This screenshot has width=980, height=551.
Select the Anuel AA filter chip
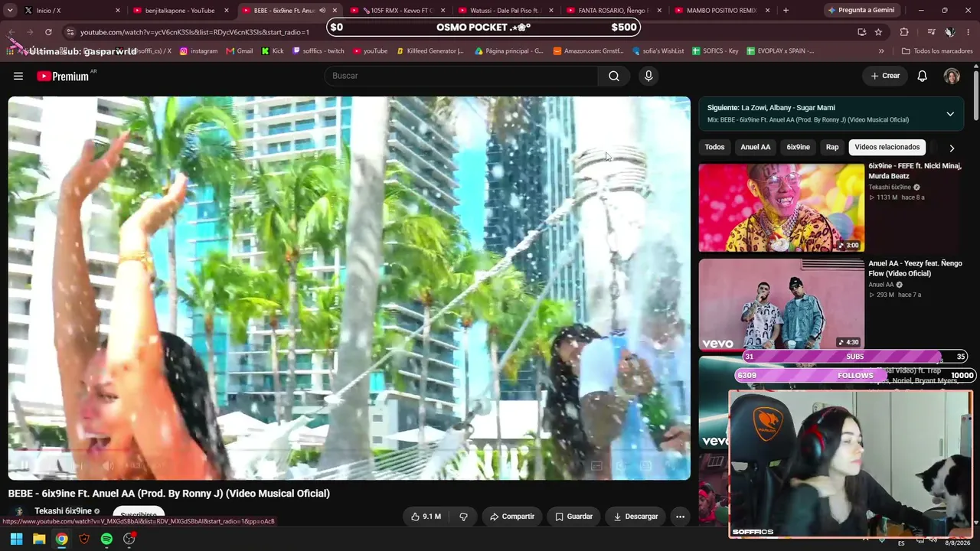click(756, 147)
